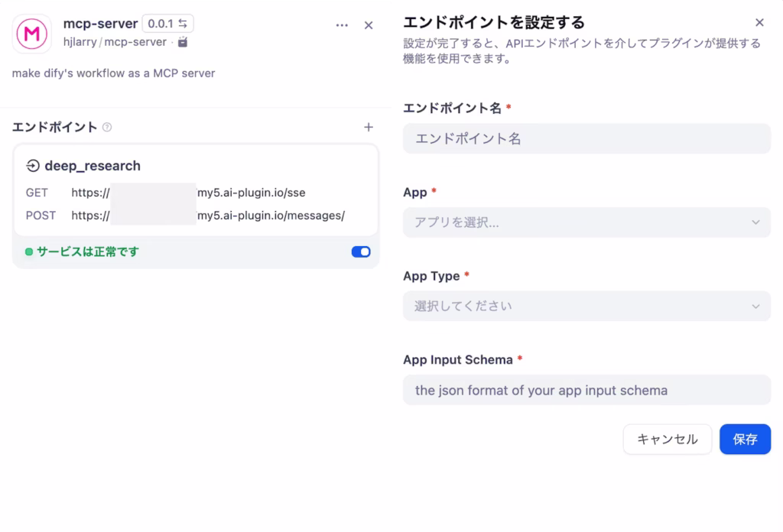
Task: Click the mcp-server plugin logo
Action: pos(32,33)
